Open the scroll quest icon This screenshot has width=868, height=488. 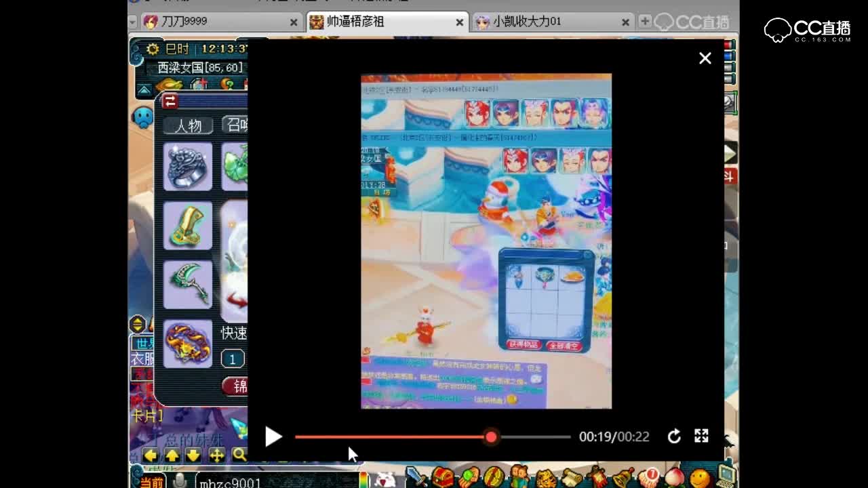(573, 477)
